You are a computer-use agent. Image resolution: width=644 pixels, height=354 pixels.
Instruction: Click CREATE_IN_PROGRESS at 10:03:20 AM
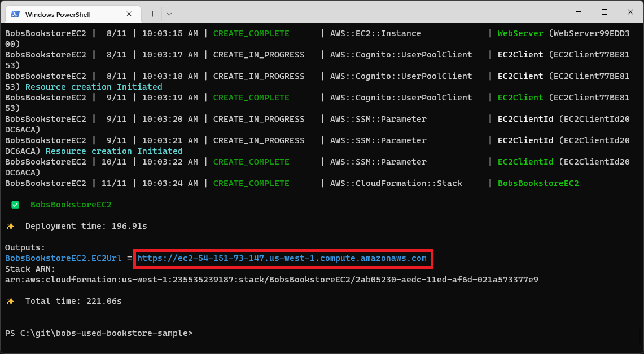(x=259, y=119)
